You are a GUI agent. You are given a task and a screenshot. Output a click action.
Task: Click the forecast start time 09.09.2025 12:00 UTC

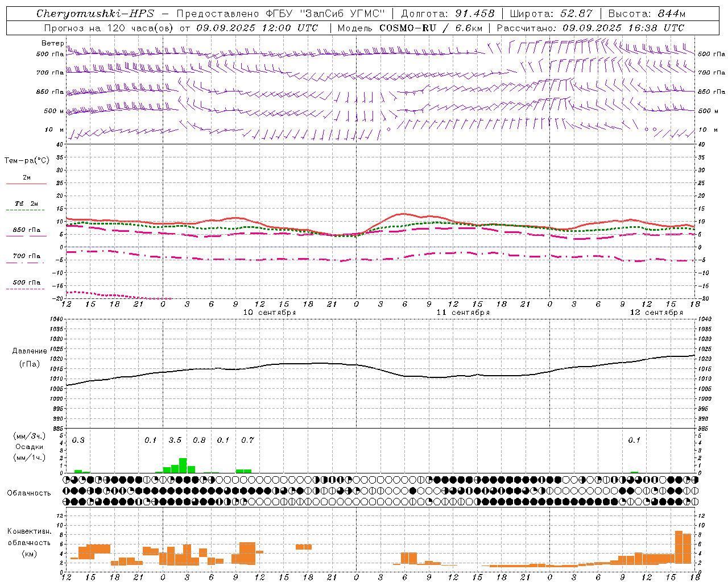pos(257,28)
